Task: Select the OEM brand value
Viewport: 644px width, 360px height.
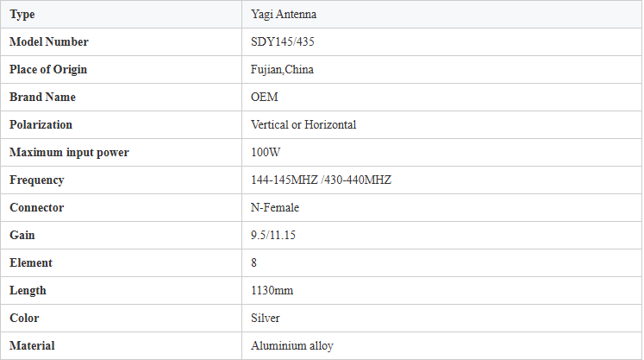Action: click(265, 97)
